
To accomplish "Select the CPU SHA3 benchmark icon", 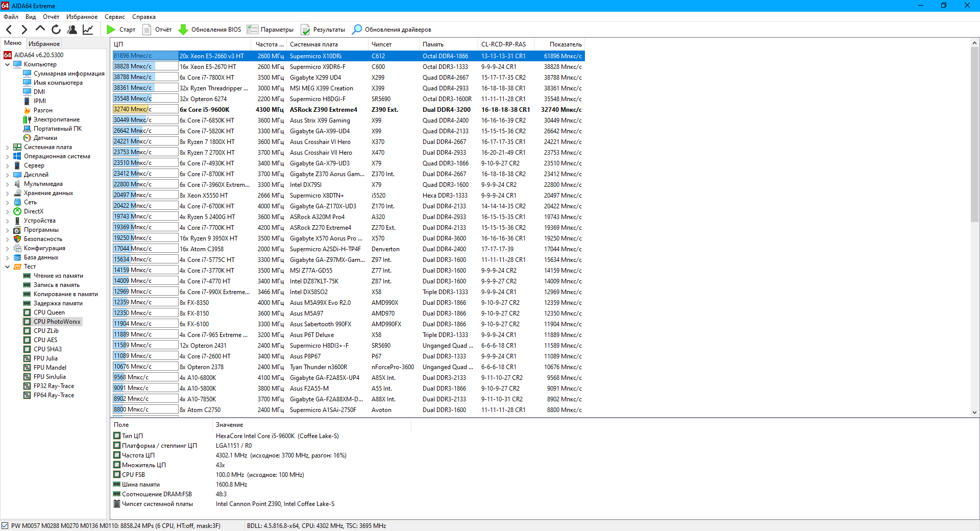I will point(27,349).
